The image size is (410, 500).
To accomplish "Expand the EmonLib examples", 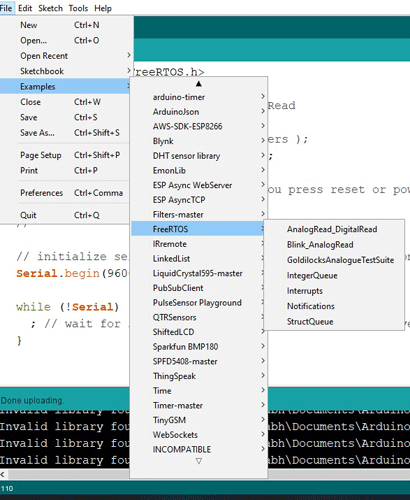I will coord(199,170).
